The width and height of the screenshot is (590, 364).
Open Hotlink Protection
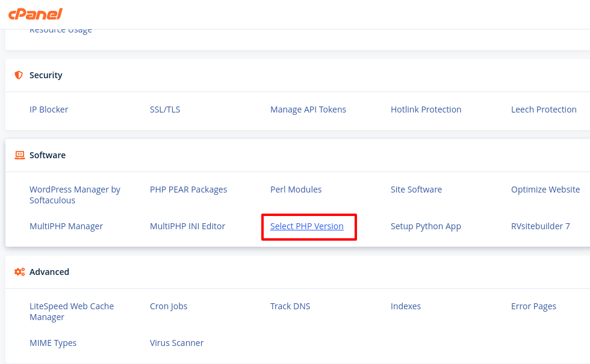pyautogui.click(x=426, y=110)
